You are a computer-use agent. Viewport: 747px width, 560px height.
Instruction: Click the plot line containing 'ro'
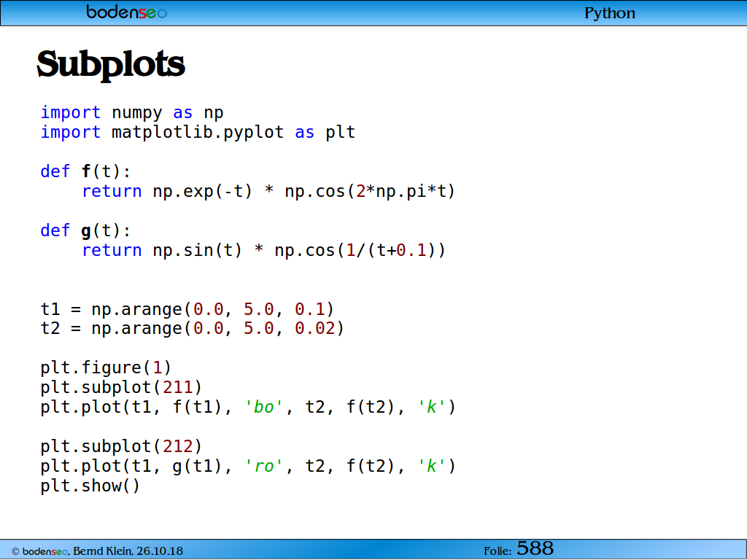coord(248,466)
